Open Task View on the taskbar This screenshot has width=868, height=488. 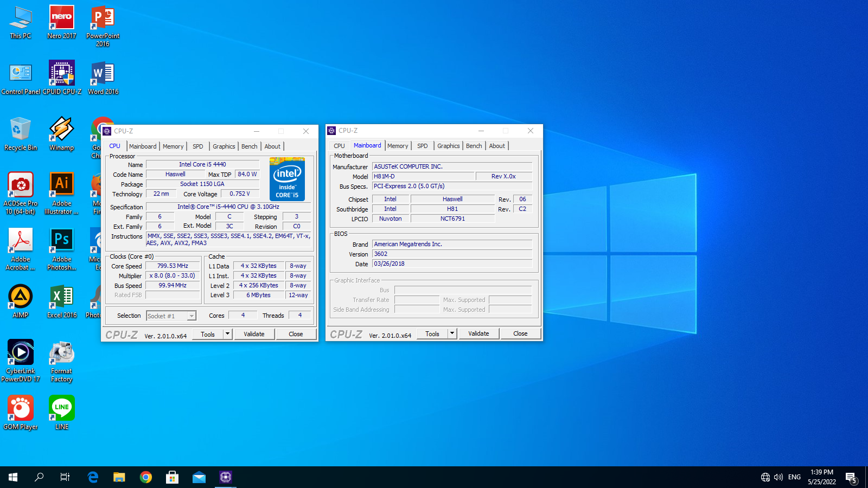(x=65, y=477)
